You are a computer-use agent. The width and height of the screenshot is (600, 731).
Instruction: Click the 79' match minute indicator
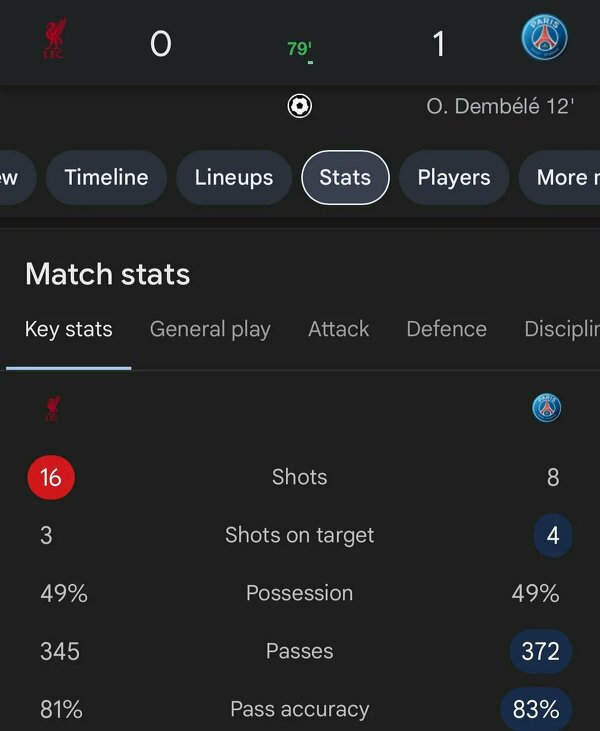tap(299, 49)
